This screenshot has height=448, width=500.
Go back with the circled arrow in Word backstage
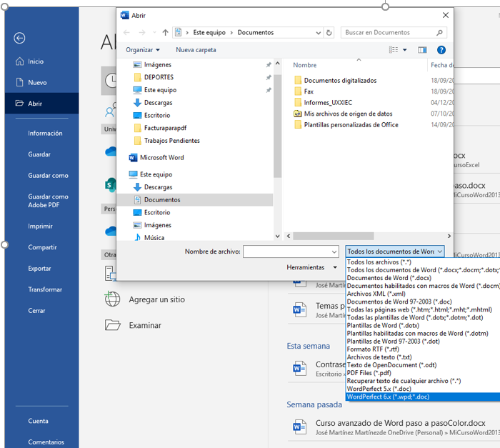tap(19, 39)
